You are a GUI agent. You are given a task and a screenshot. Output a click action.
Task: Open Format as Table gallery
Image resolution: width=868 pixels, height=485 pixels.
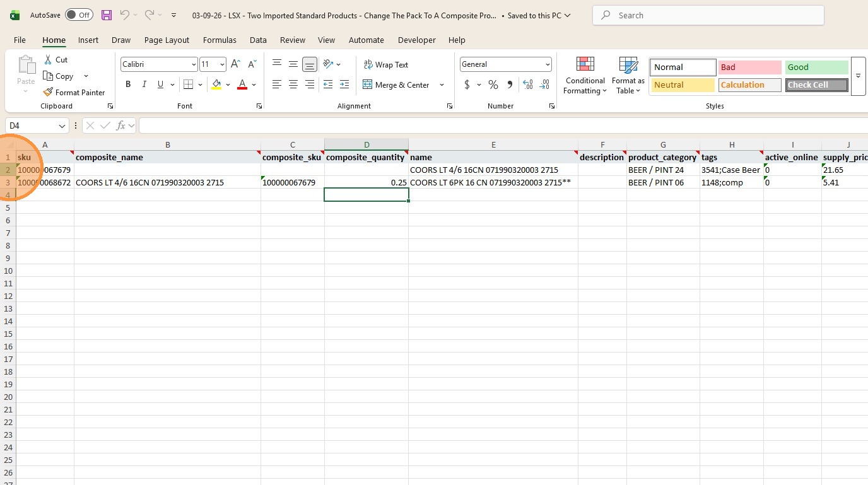pyautogui.click(x=628, y=76)
